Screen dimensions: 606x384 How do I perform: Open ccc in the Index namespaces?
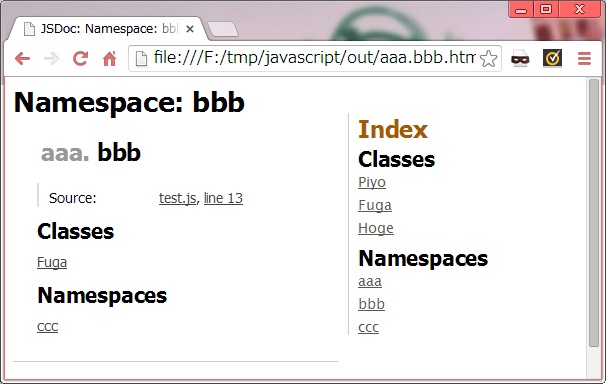point(369,328)
